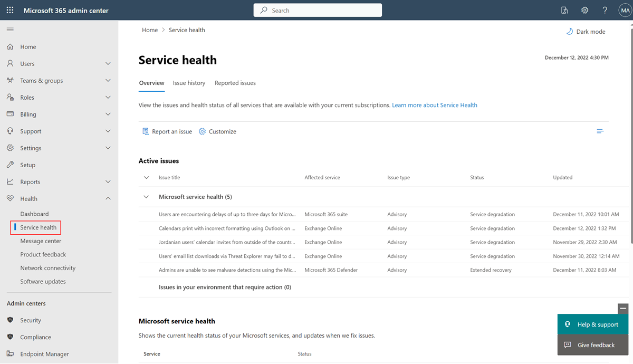Click the Give feedback chat icon
This screenshot has height=364, width=633.
pyautogui.click(x=568, y=345)
